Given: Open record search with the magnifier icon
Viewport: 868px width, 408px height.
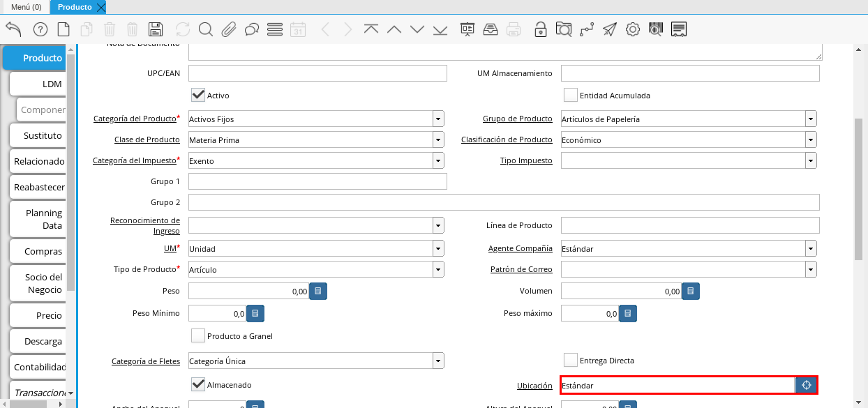Looking at the screenshot, I should 205,29.
